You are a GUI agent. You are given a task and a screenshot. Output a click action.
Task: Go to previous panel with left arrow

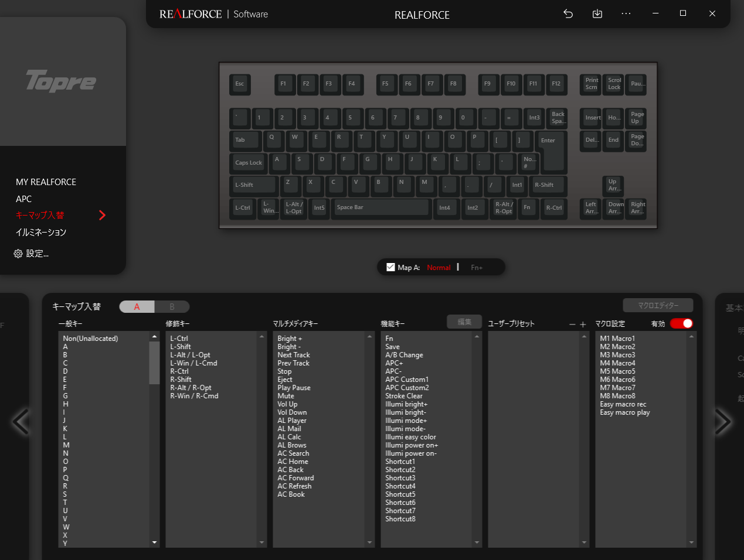[x=21, y=421]
